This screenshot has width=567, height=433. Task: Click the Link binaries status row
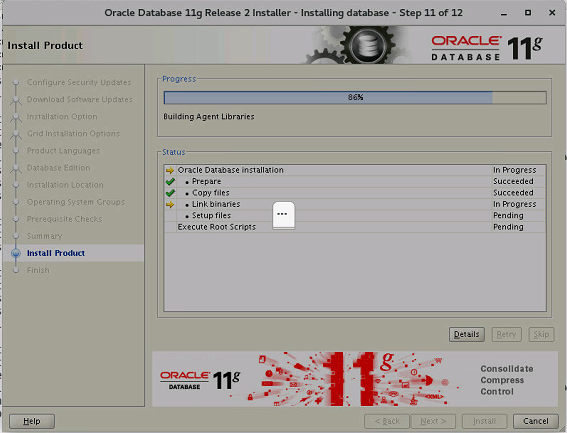(x=355, y=204)
